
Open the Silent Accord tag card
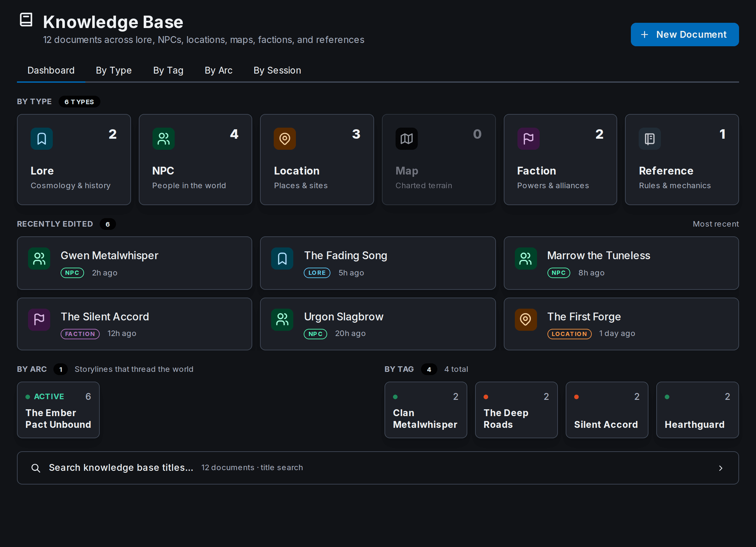(x=607, y=410)
